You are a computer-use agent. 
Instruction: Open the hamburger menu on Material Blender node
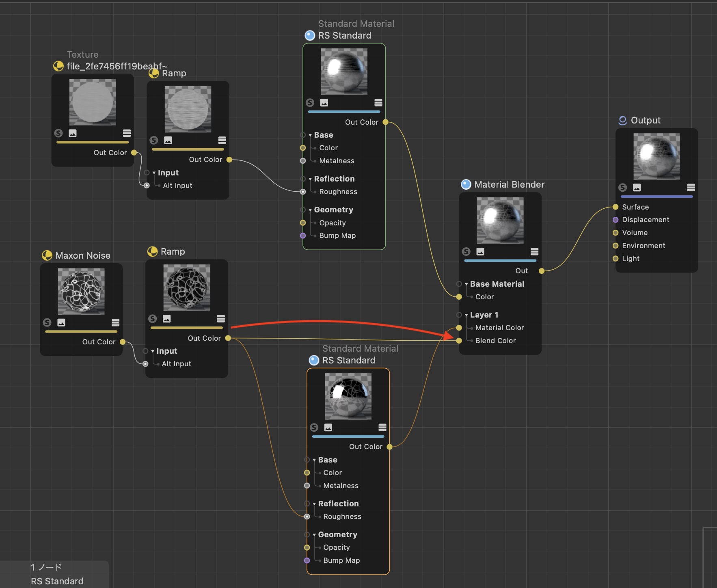click(x=534, y=252)
